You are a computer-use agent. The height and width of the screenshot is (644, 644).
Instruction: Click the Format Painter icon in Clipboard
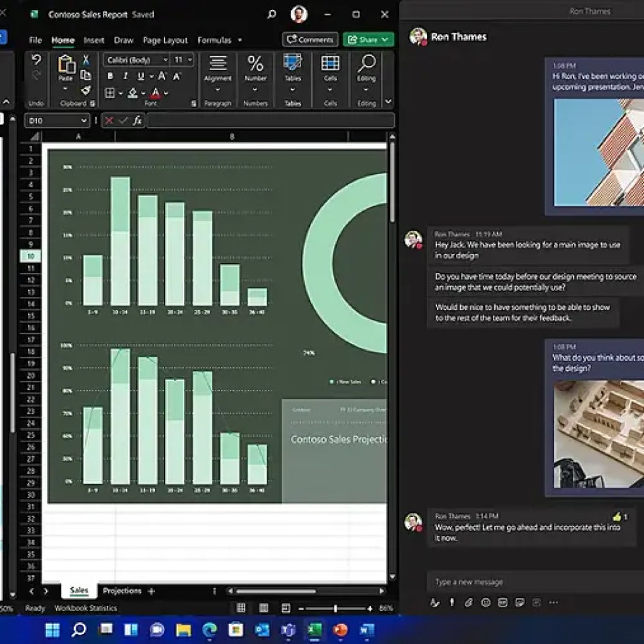tap(86, 90)
